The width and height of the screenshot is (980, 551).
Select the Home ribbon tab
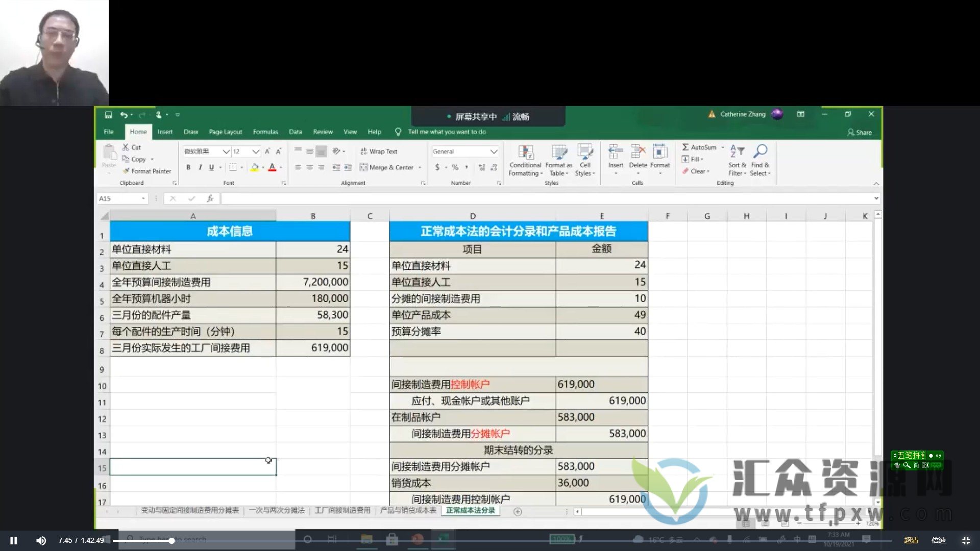coord(138,131)
